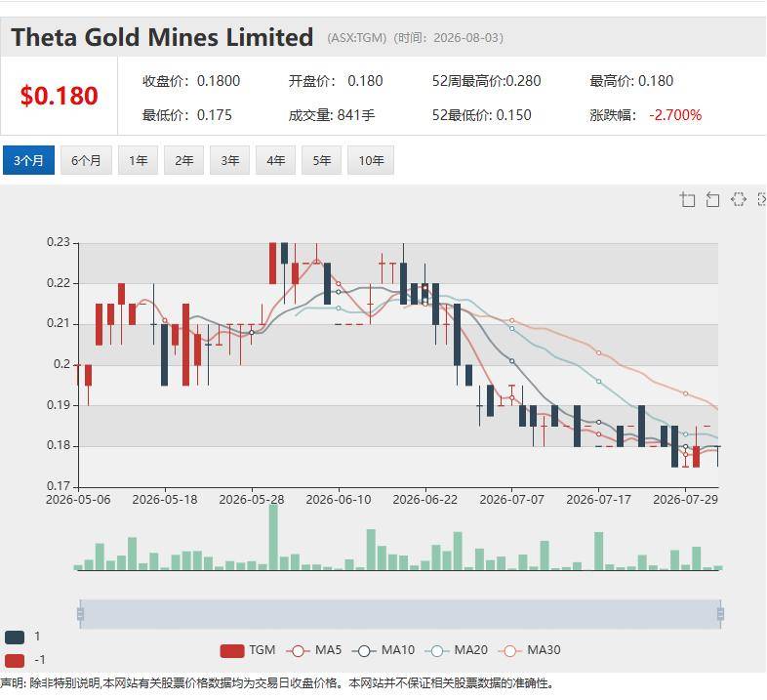Click the 2026-06-22 date axis label
The image size is (767, 700).
(425, 500)
